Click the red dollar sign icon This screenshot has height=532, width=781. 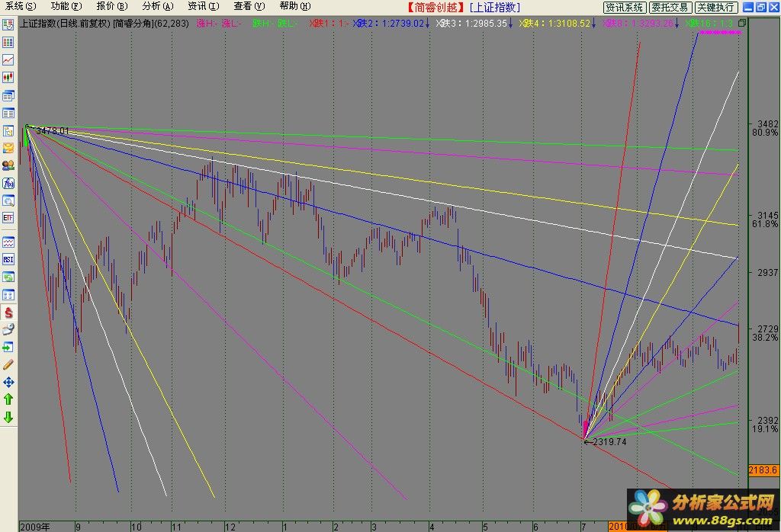[x=8, y=312]
